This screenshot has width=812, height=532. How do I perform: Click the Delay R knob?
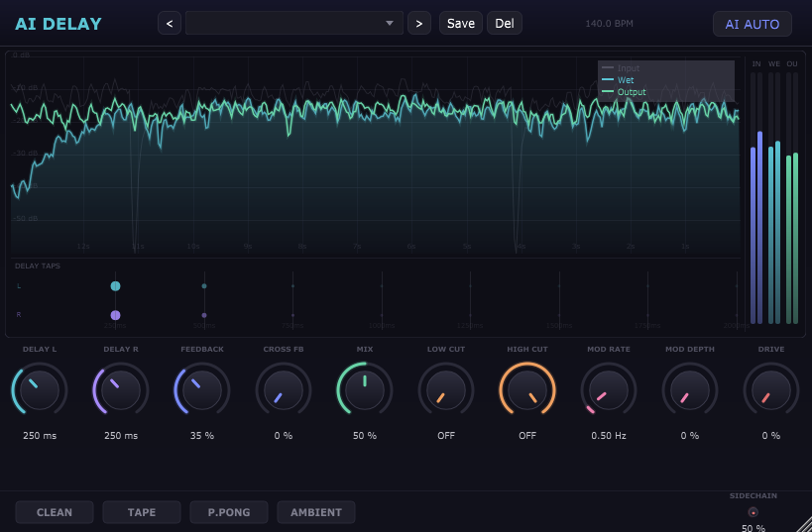[x=121, y=389]
